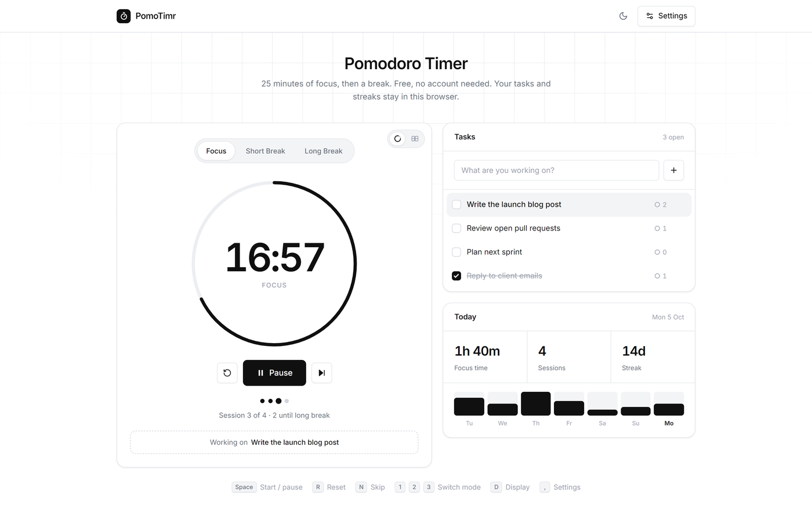This screenshot has height=508, width=812.
Task: Select the Long Break tab
Action: pyautogui.click(x=324, y=151)
